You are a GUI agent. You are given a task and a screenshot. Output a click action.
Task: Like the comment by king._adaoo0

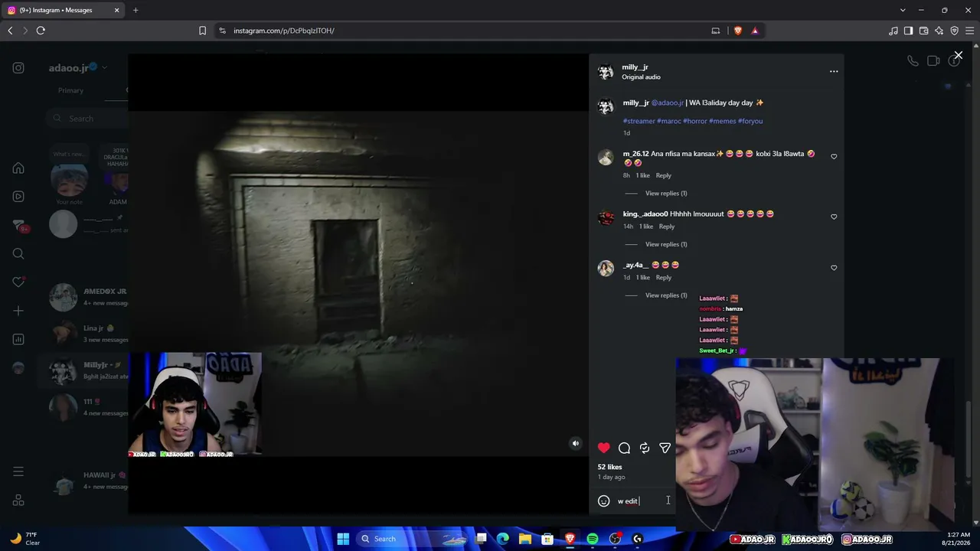[x=834, y=217]
